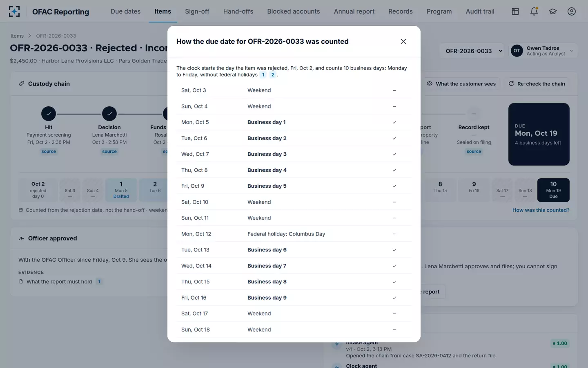This screenshot has height=368, width=588.
Task: Click the Officer approved signature icon
Action: (22, 238)
